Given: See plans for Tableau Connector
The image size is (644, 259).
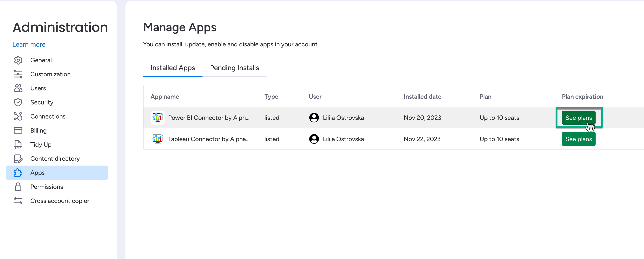Looking at the screenshot, I should coord(578,139).
